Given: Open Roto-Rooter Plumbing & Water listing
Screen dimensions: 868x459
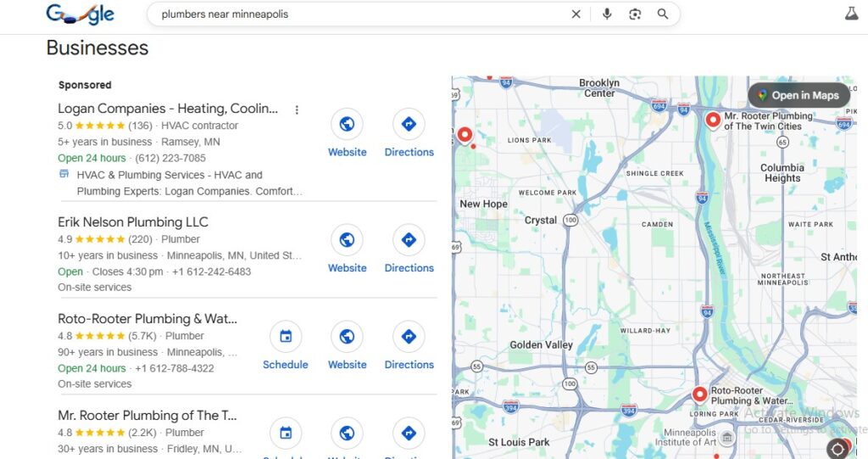Looking at the screenshot, I should coord(147,319).
